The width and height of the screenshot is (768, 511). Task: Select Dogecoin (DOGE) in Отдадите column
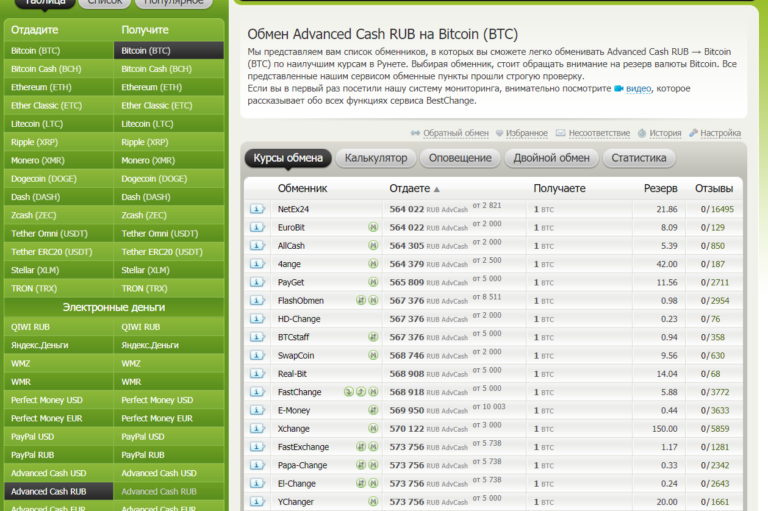click(59, 179)
